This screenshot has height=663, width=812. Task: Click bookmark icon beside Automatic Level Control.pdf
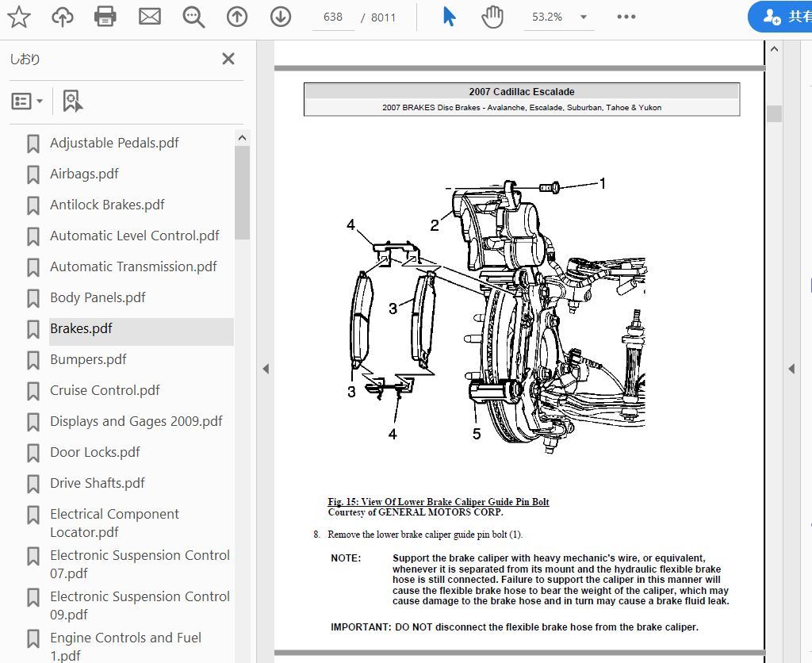(x=33, y=236)
